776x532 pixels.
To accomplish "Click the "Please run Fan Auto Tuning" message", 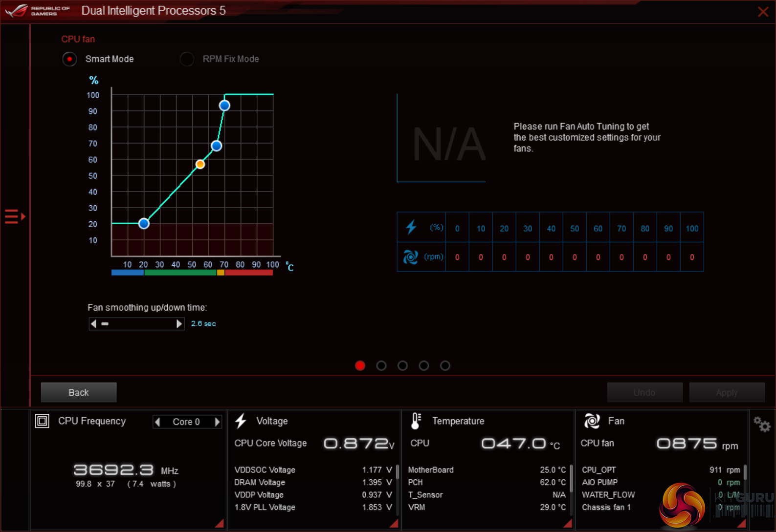I will tap(587, 137).
